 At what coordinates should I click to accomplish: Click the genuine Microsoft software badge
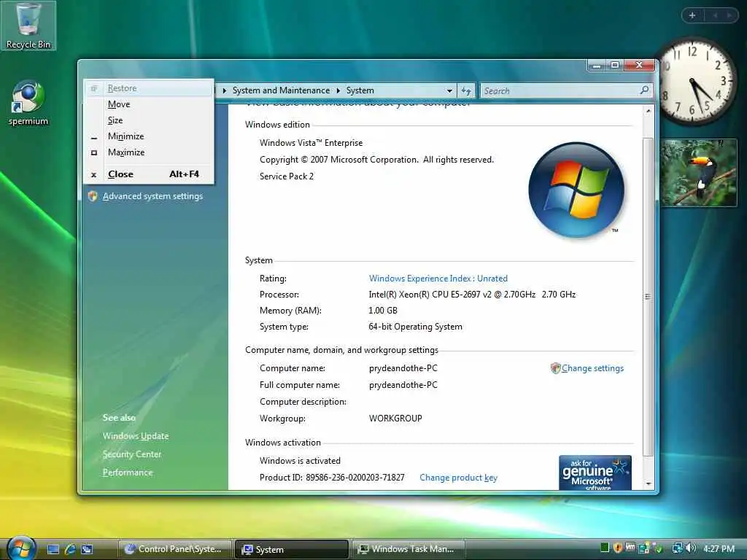click(x=595, y=472)
